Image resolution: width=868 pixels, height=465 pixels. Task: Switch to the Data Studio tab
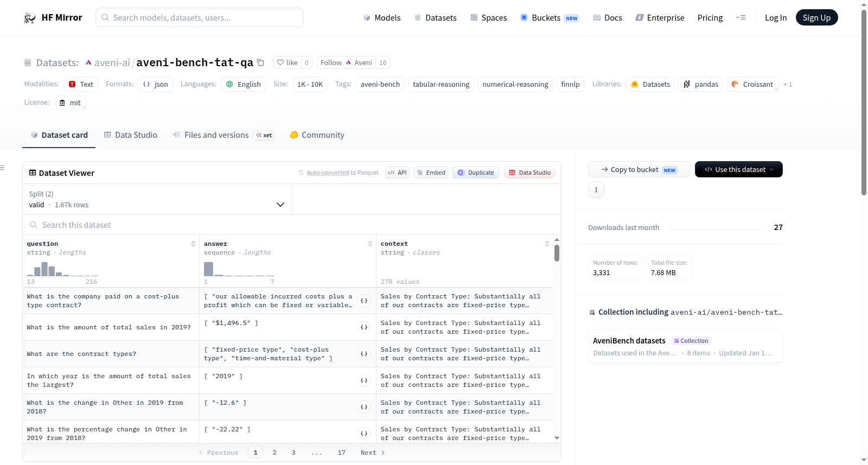click(x=131, y=135)
